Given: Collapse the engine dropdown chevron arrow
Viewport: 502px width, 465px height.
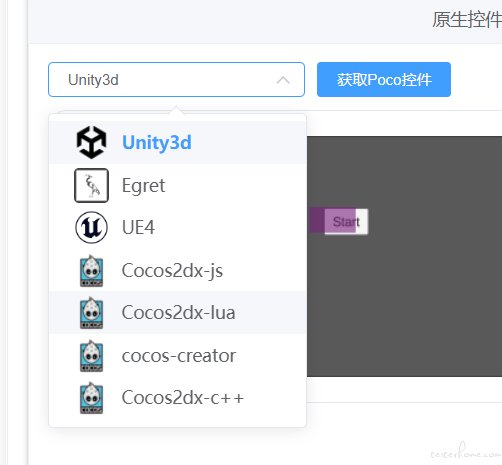Looking at the screenshot, I should coord(283,80).
